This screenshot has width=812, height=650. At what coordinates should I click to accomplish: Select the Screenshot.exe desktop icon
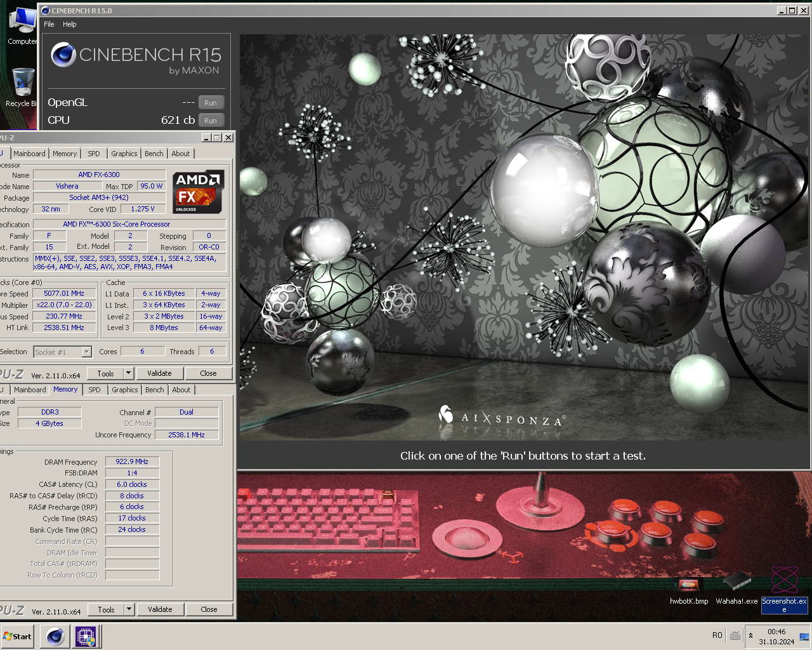point(784,589)
